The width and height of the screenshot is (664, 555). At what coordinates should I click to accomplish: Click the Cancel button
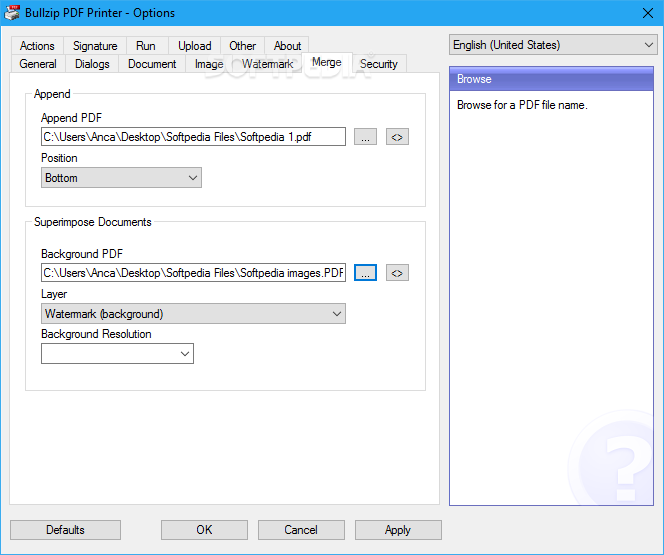click(301, 530)
